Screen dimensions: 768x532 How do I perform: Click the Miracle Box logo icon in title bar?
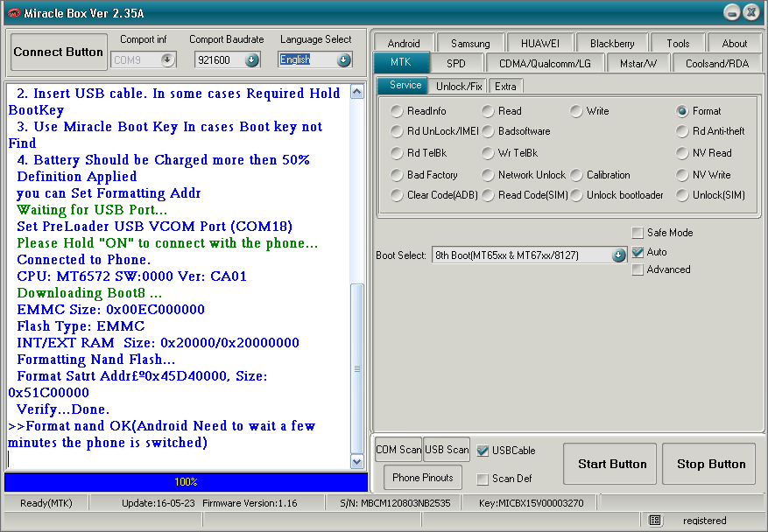click(x=13, y=13)
